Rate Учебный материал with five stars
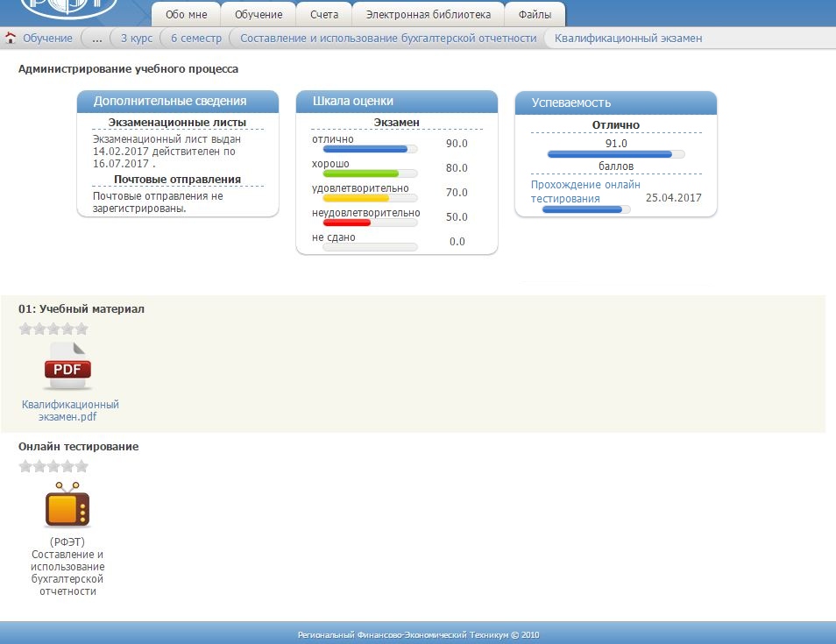 click(81, 329)
